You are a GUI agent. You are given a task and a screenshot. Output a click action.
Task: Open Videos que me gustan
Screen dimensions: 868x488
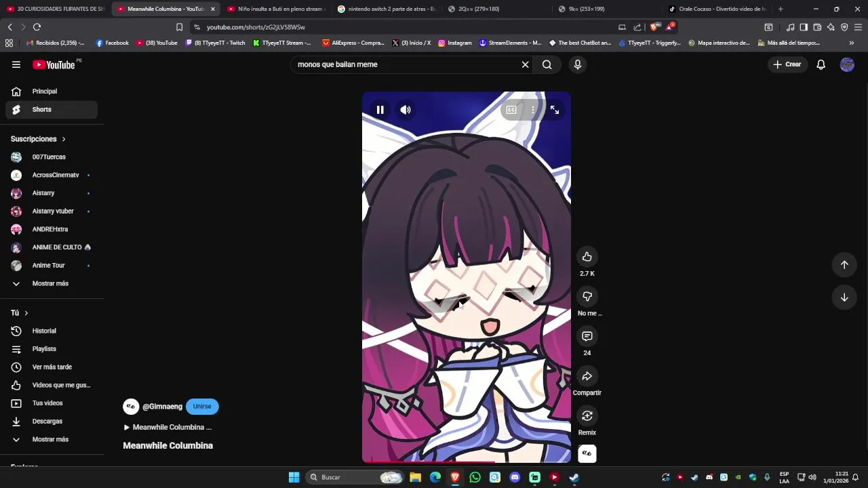[x=52, y=385]
